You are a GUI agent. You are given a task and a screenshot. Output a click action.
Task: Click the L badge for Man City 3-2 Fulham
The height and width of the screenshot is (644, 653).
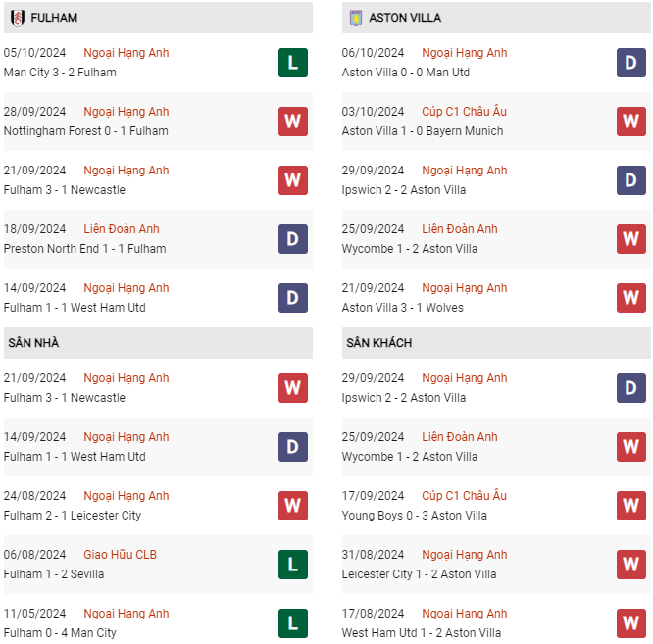[x=293, y=63]
